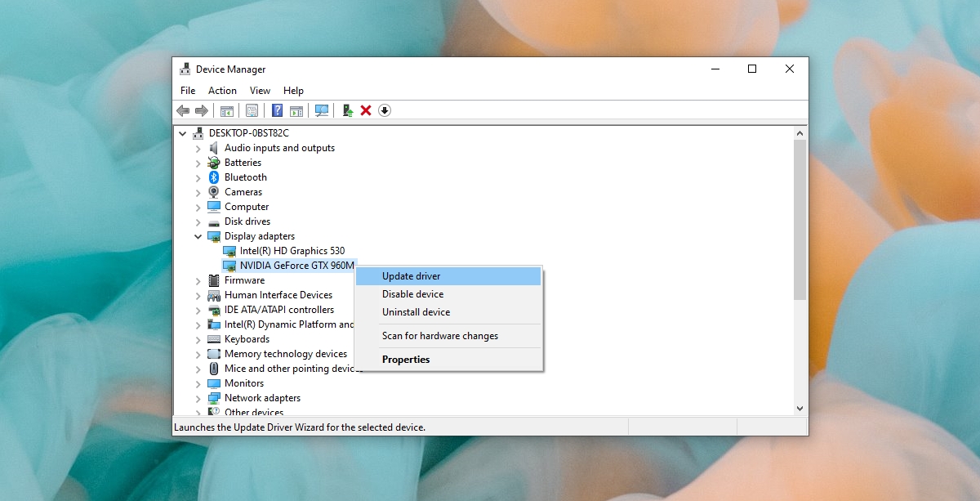Viewport: 980px width, 501px height.
Task: Click the vertical scrollbar up arrow
Action: (x=800, y=133)
